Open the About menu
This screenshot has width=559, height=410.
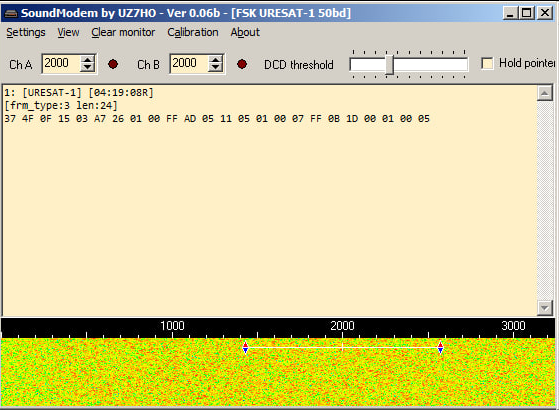click(245, 32)
